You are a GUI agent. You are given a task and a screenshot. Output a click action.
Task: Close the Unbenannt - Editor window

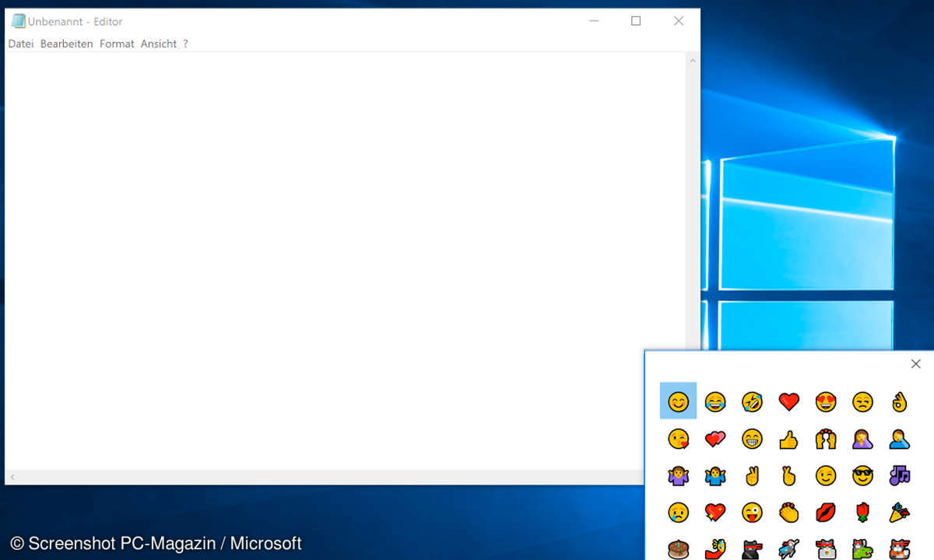coord(679,21)
